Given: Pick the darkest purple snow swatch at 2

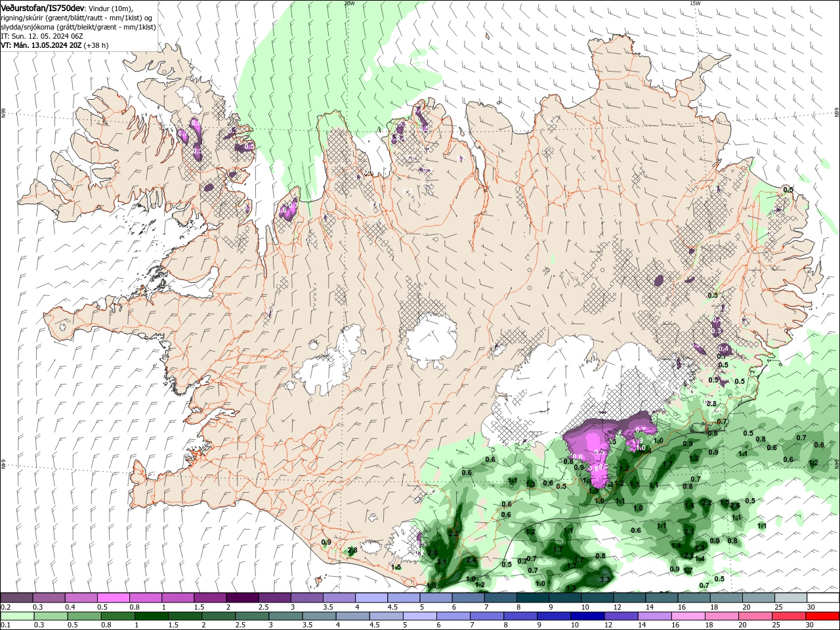Looking at the screenshot, I should (x=241, y=598).
